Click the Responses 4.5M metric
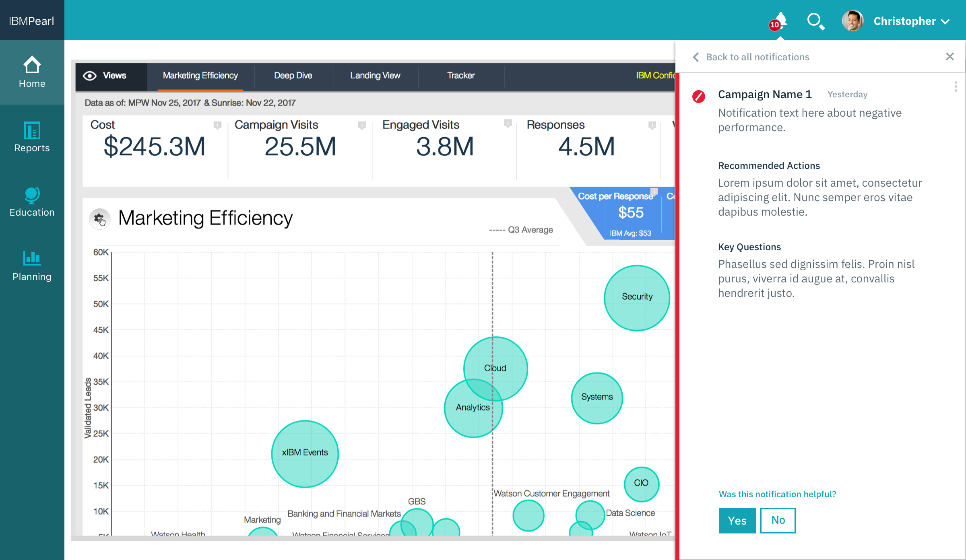This screenshot has width=966, height=560. [x=586, y=146]
